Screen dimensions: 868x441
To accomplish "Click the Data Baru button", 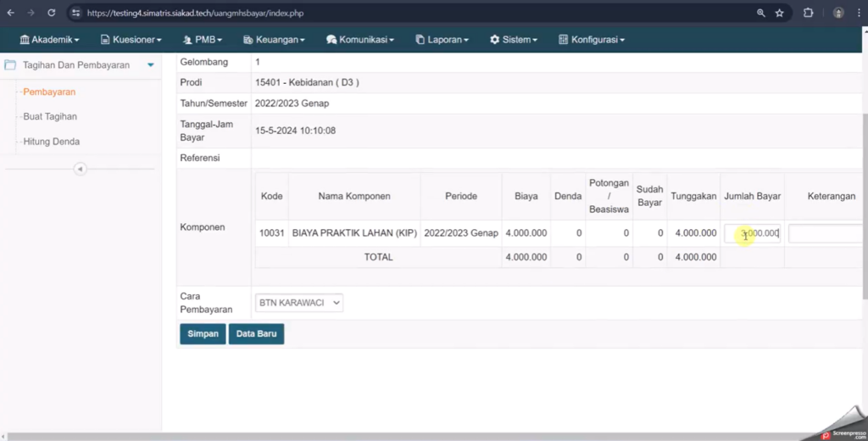I will 256,334.
